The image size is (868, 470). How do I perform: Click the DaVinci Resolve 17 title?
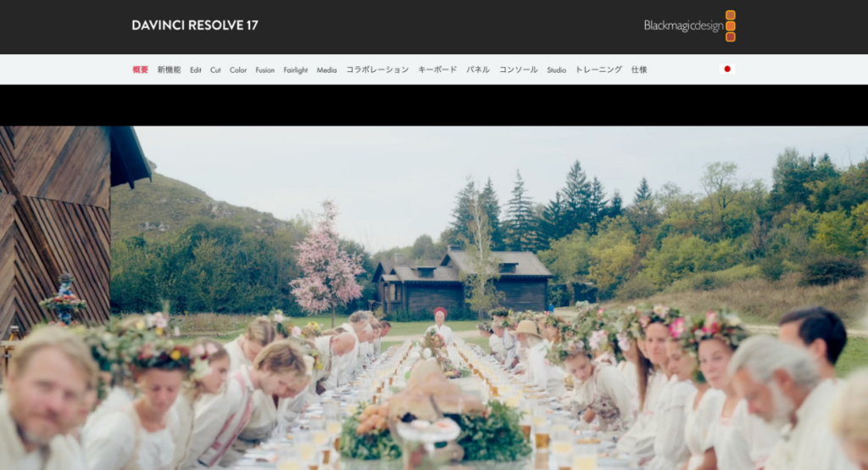[195, 25]
